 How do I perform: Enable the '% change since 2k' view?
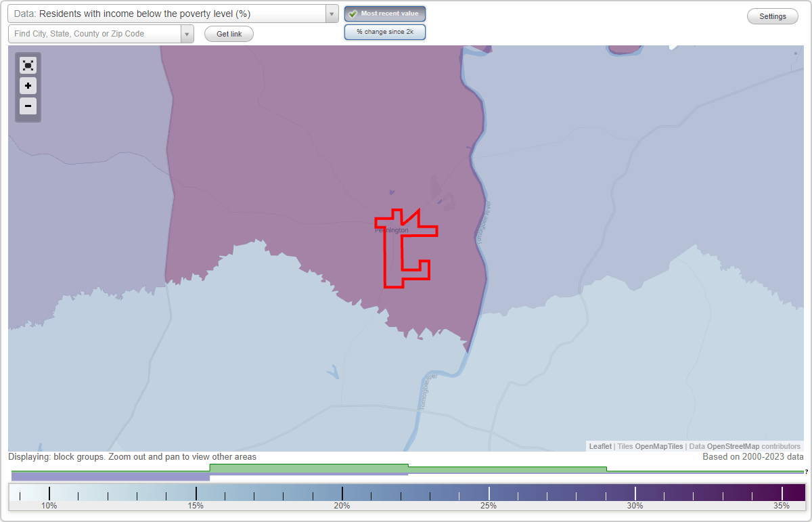tap(384, 31)
